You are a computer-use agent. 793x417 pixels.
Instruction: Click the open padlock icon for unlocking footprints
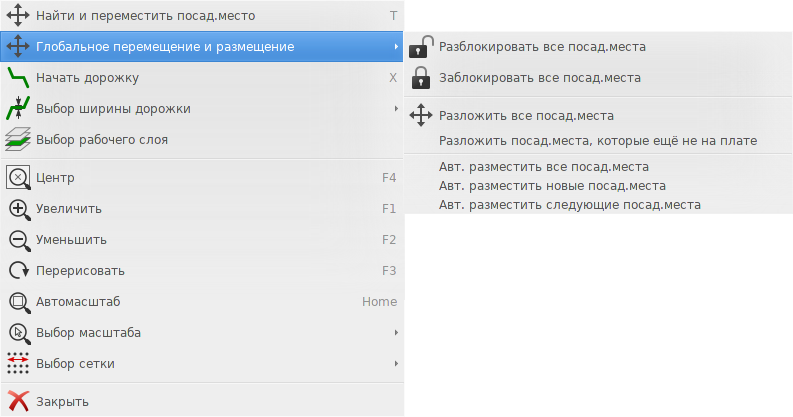coord(421,47)
